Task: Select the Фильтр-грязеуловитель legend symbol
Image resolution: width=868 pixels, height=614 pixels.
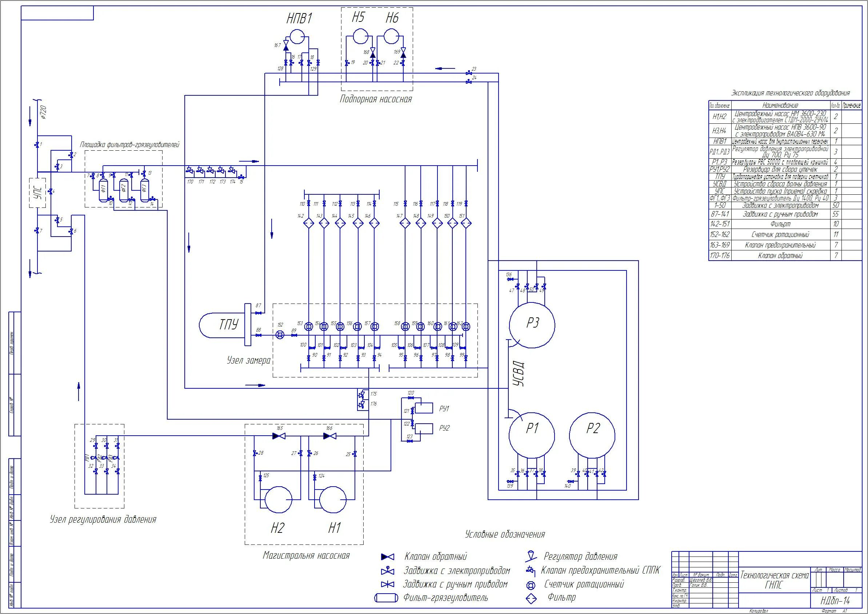Action: (x=386, y=598)
